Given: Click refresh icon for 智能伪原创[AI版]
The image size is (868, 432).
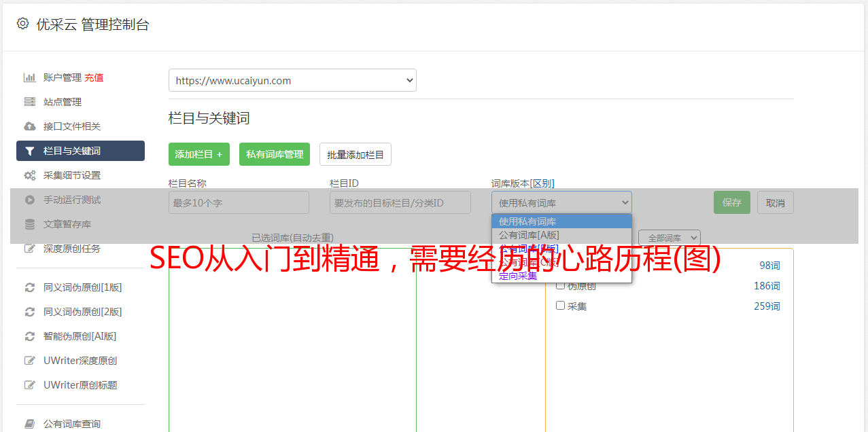Looking at the screenshot, I should click(30, 336).
